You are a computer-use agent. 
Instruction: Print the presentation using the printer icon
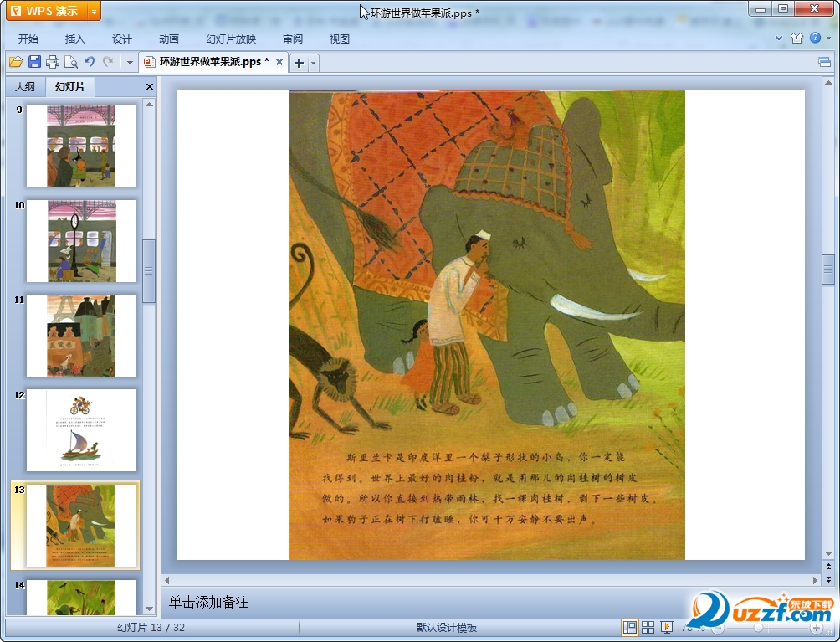[x=53, y=62]
